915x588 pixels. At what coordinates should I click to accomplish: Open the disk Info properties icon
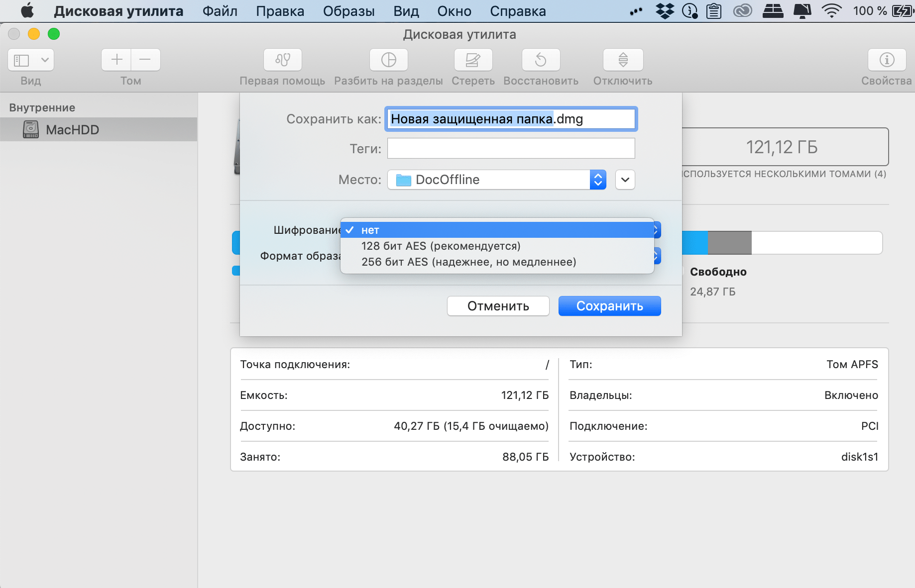tap(887, 60)
